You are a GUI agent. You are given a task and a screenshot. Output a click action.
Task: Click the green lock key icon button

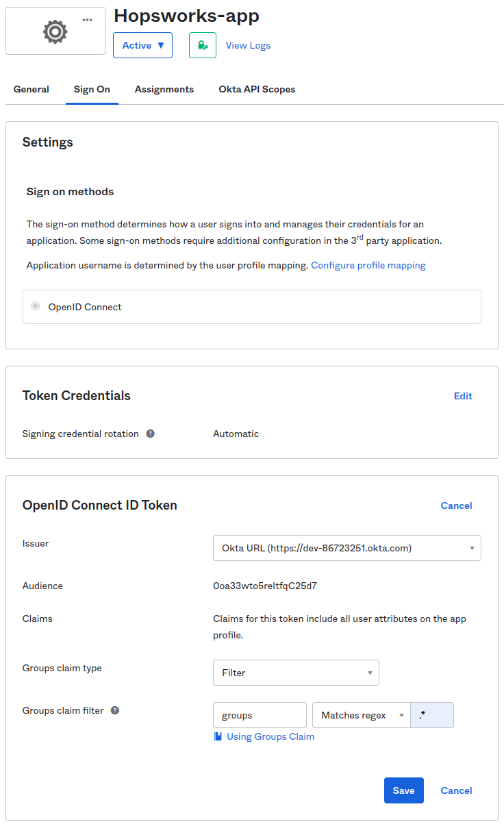click(202, 45)
